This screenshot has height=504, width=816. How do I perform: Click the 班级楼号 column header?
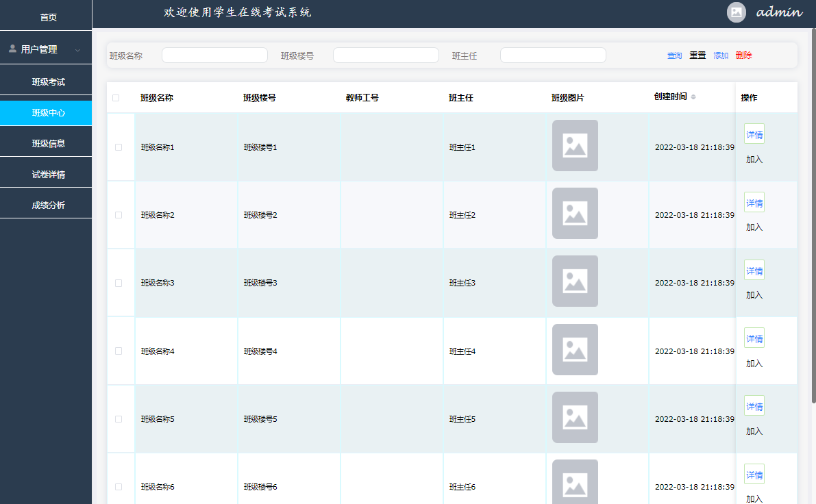coord(259,98)
